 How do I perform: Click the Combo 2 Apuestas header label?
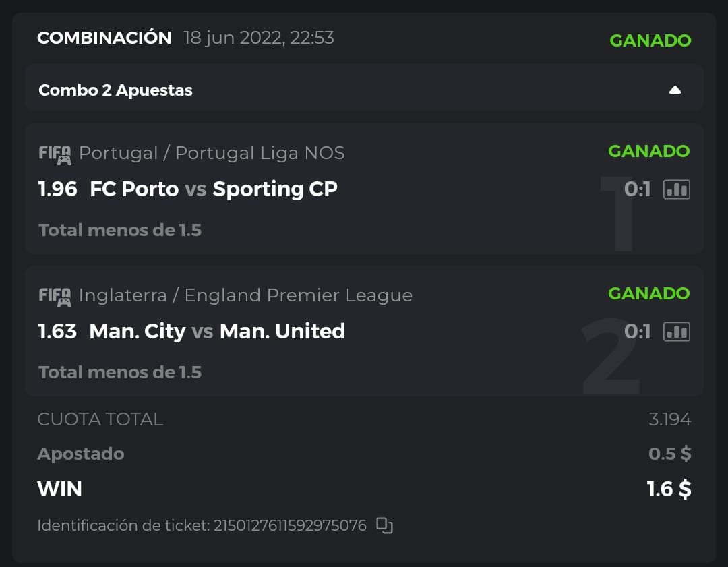(115, 90)
